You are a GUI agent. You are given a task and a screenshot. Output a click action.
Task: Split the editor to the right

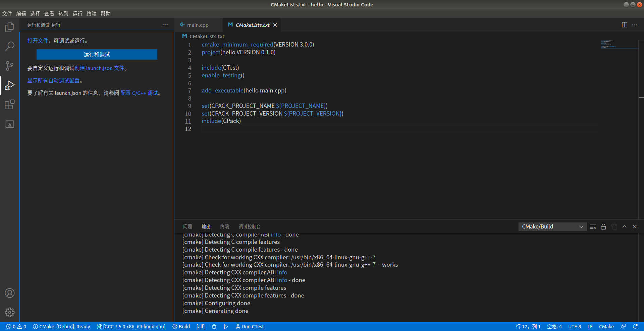[625, 25]
